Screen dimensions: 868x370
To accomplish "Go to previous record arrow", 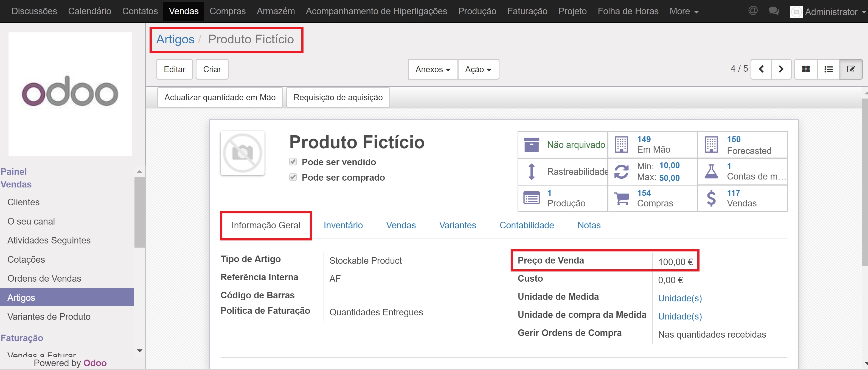I will click(x=761, y=69).
